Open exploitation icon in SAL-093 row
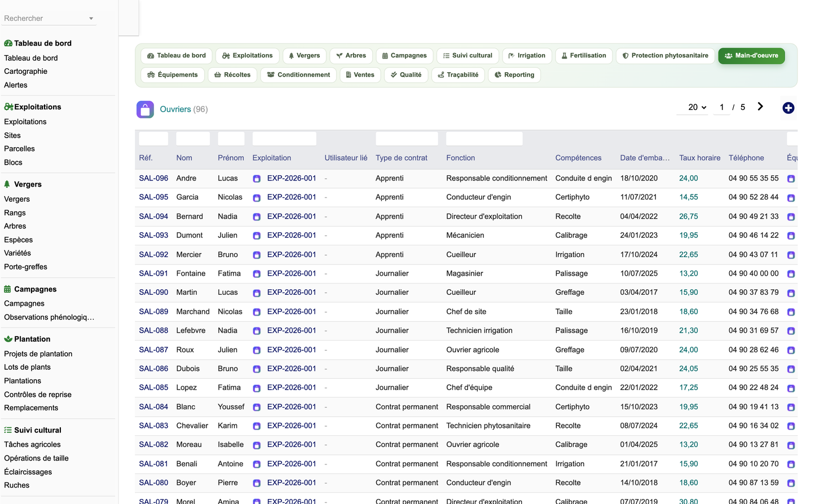 coord(257,236)
